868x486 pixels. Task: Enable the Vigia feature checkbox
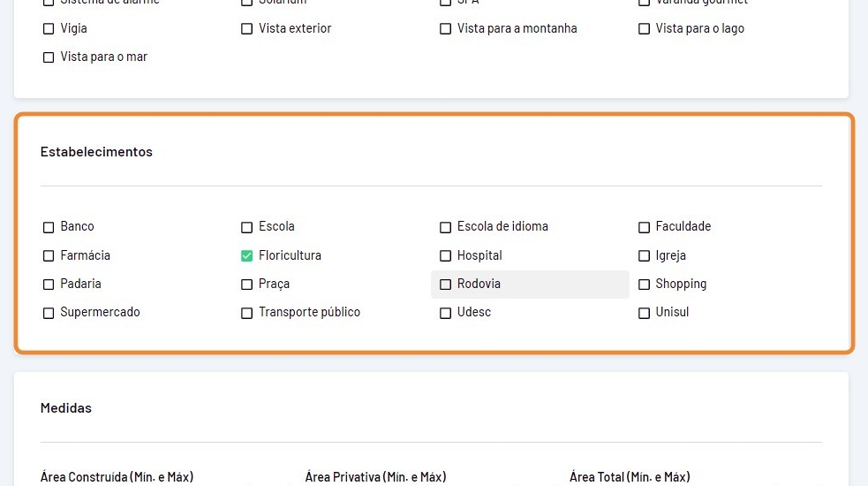coord(49,29)
